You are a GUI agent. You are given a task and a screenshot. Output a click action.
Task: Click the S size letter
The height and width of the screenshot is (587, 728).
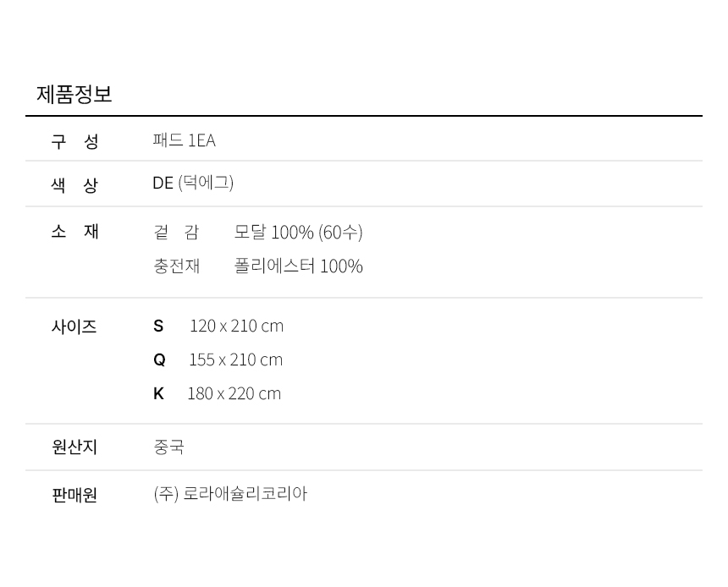coord(158,326)
